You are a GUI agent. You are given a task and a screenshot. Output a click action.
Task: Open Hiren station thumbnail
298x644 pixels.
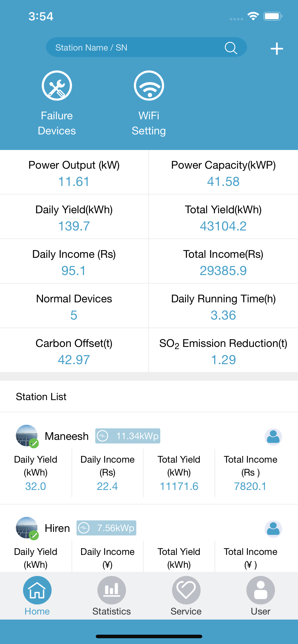[27, 528]
